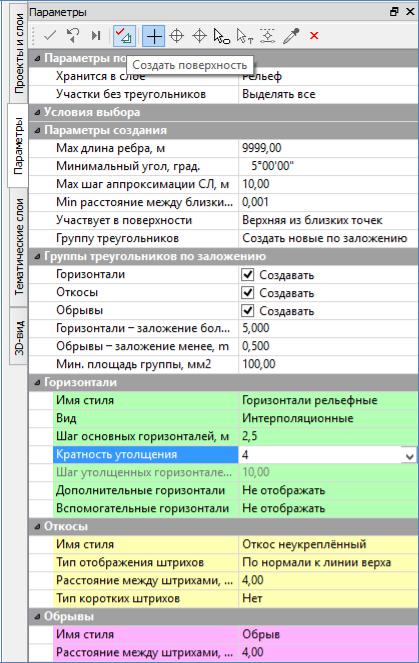Viewport: 419px width, 663px height.
Task: Open the Проекты и слои tab
Action: point(18,52)
